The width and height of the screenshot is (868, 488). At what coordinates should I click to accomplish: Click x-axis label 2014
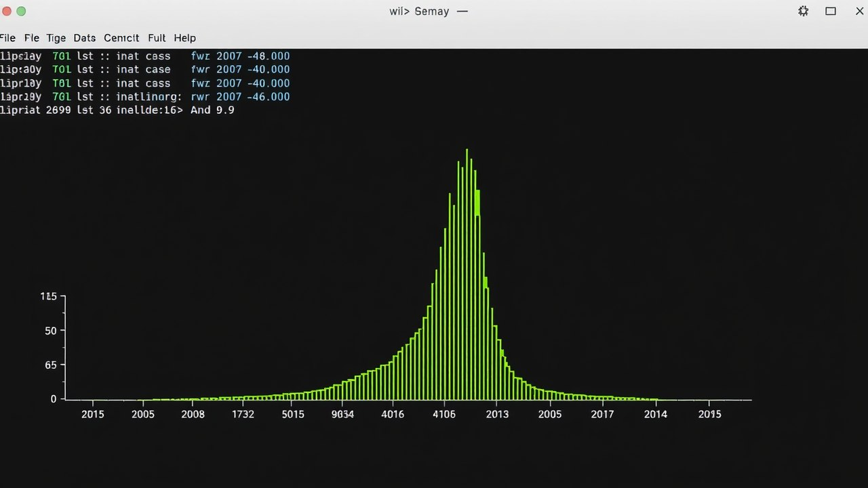[655, 414]
